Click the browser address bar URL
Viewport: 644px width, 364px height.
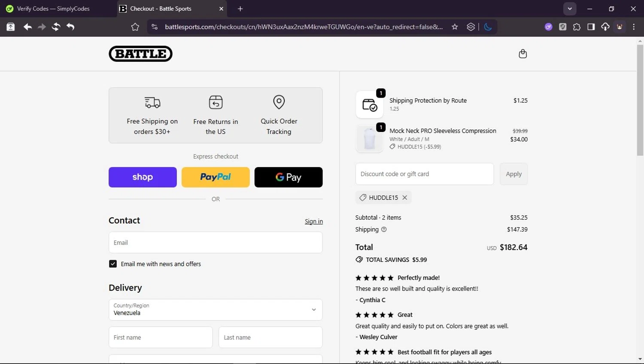[304, 27]
